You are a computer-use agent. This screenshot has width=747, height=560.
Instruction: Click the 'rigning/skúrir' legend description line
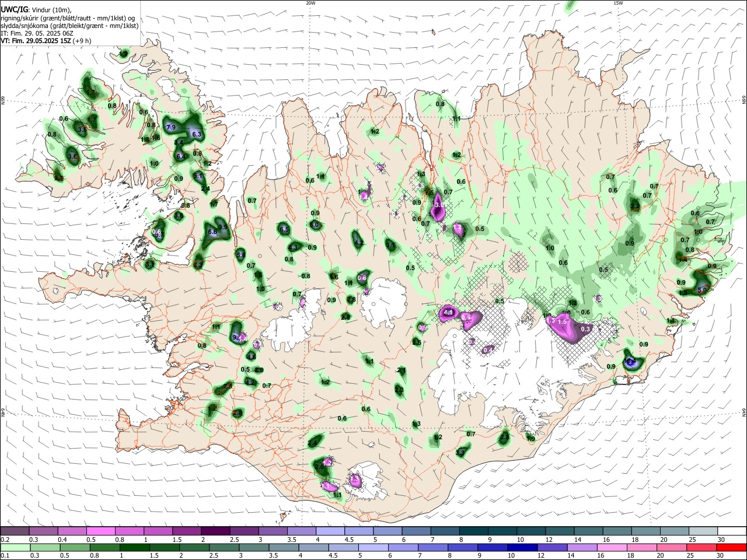click(x=69, y=18)
